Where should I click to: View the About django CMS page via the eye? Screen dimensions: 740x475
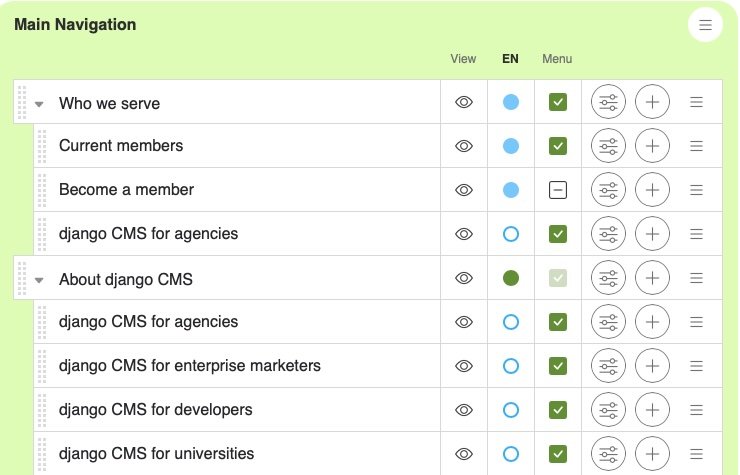point(464,278)
